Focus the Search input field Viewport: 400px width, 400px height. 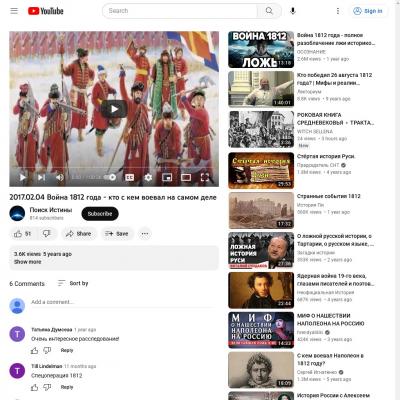[180, 11]
